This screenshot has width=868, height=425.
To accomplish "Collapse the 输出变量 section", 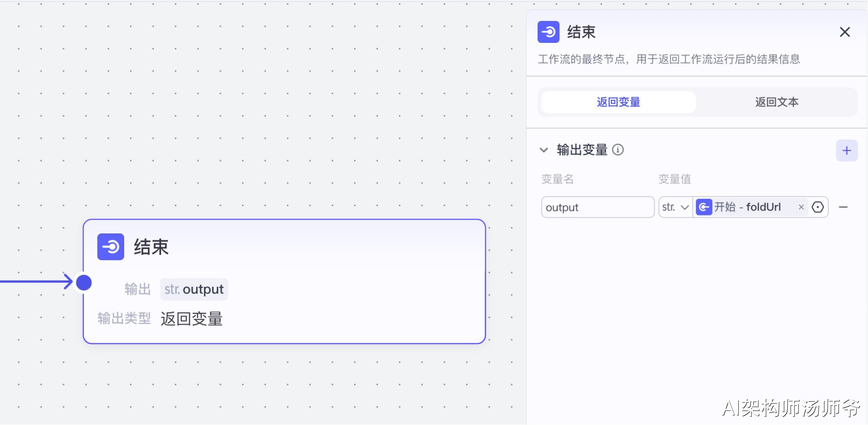I will (x=544, y=150).
